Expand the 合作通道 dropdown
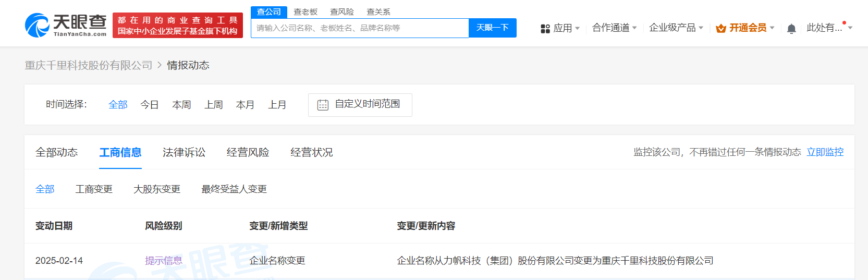Image resolution: width=868 pixels, height=280 pixels. 614,28
